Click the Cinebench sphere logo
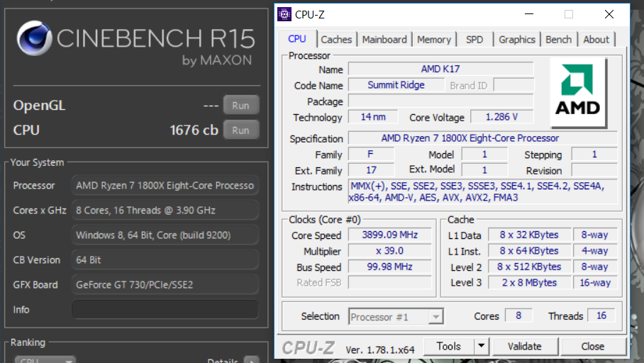This screenshot has height=363, width=644. 34,38
